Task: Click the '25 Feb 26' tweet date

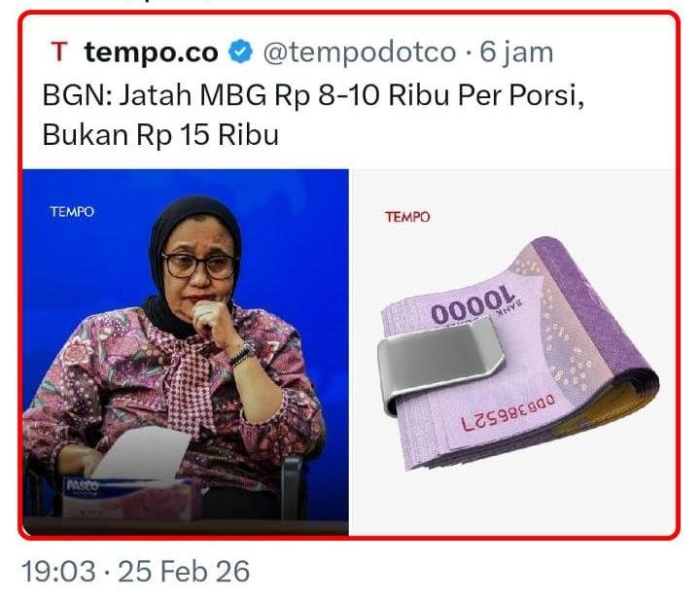Action: 184,571
